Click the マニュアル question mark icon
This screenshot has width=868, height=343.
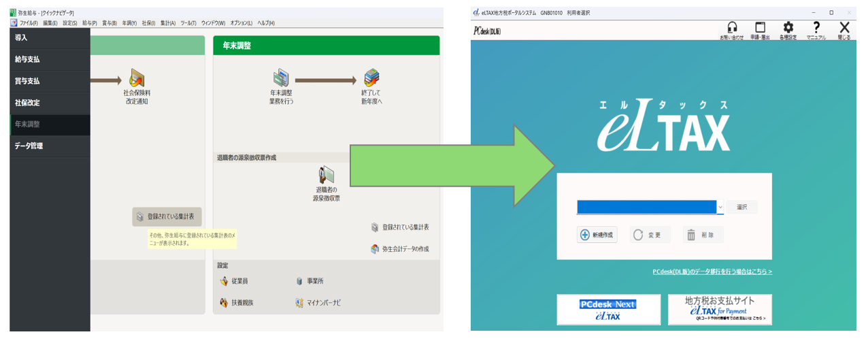816,29
